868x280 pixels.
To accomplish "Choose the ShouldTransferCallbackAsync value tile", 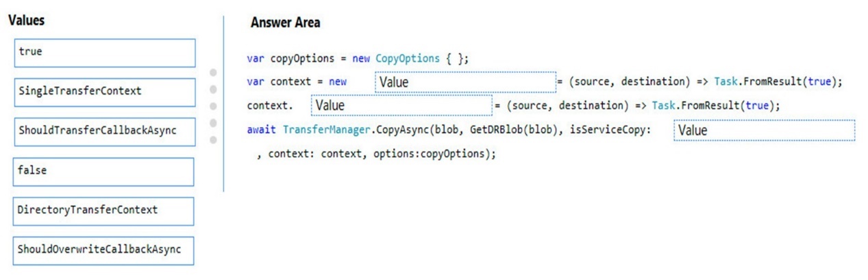I will click(104, 132).
